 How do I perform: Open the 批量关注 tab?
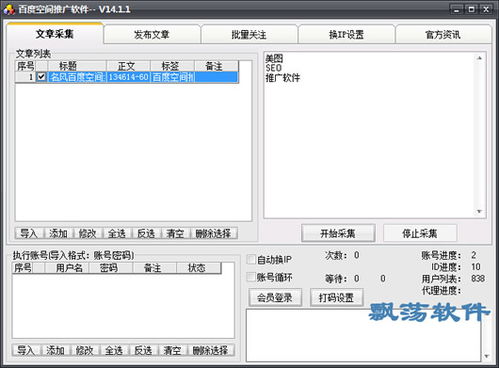coord(249,34)
